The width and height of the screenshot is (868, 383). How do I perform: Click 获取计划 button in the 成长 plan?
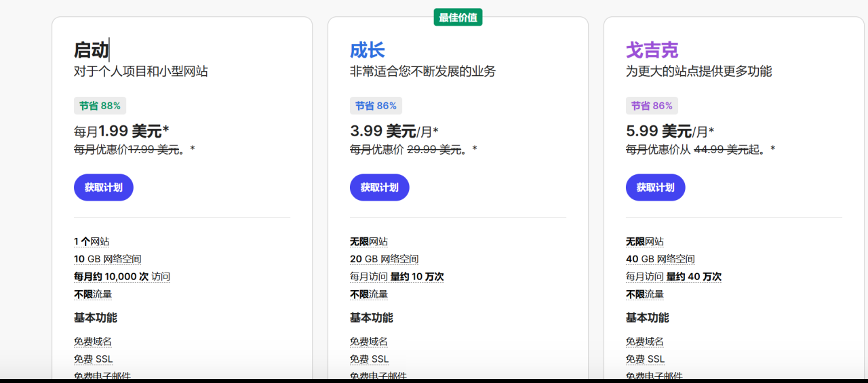click(379, 188)
